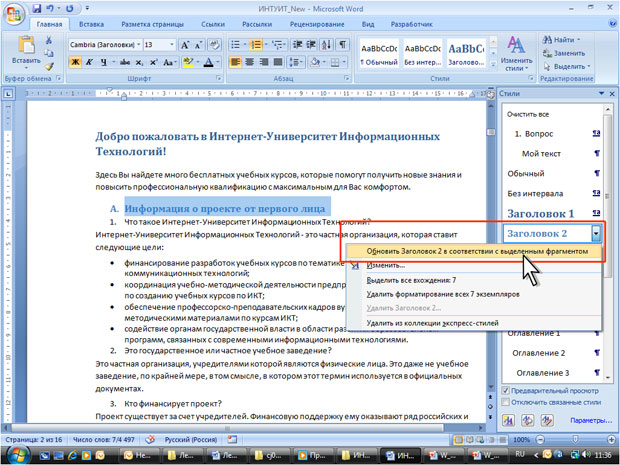Viewport: 620px width, 465px height.
Task: Open the Style Inspector icon in Styles pane
Action: pos(527,420)
